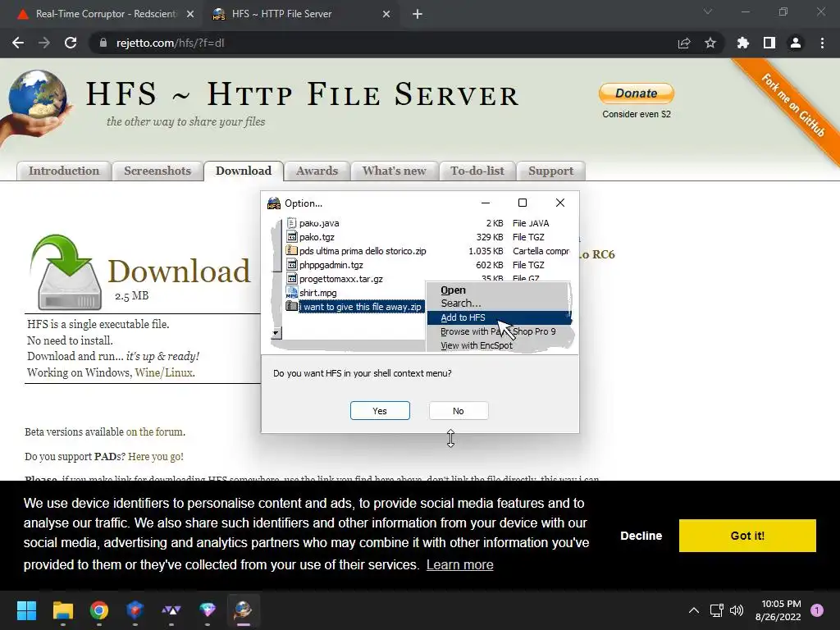Click the HFS globe taskbar icon

(x=243, y=610)
